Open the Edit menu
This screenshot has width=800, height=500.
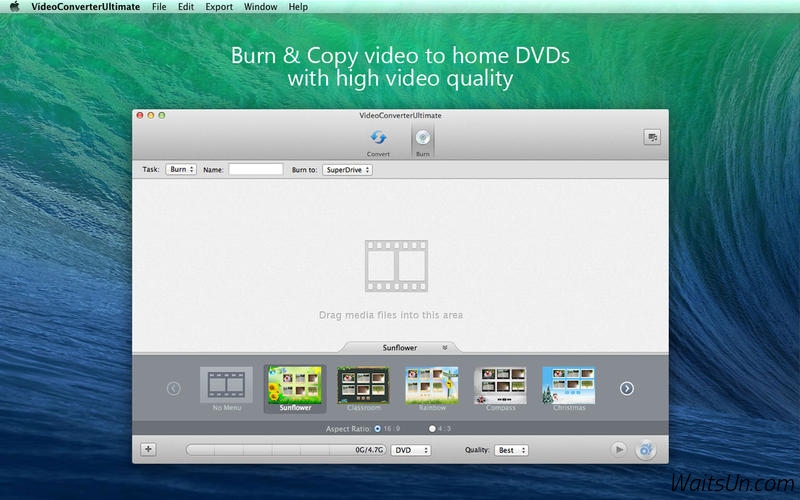186,7
